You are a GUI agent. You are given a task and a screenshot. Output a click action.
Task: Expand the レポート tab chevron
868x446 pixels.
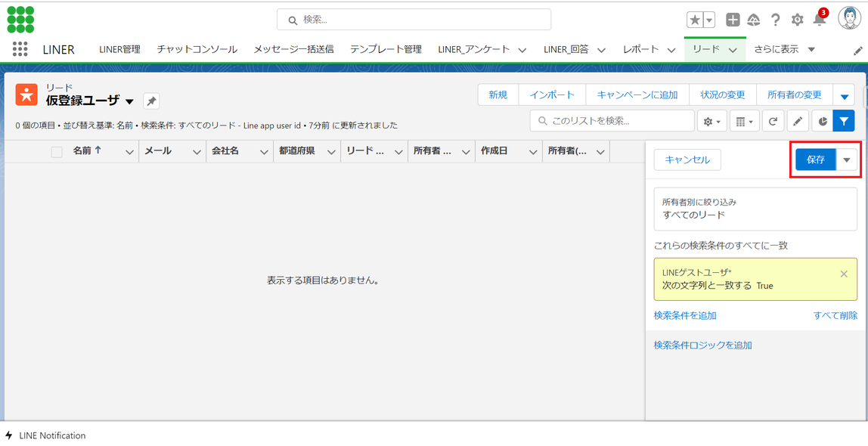671,50
